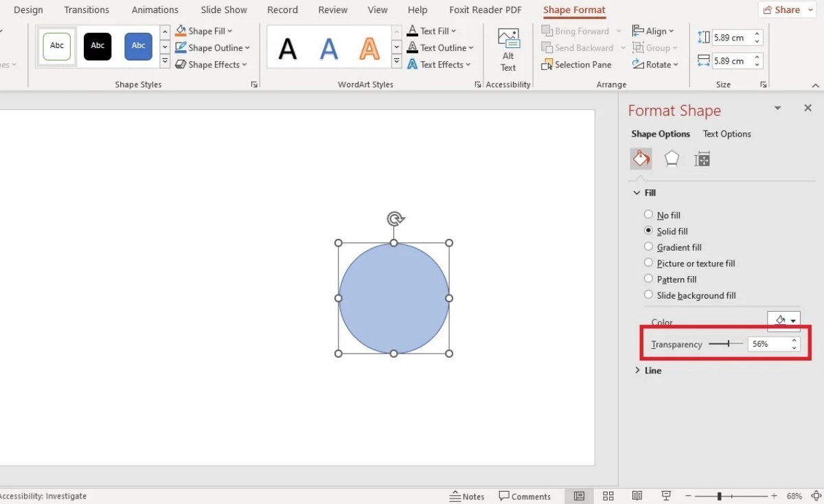Open Fill & Line settings in Format Shape pane

click(x=641, y=159)
